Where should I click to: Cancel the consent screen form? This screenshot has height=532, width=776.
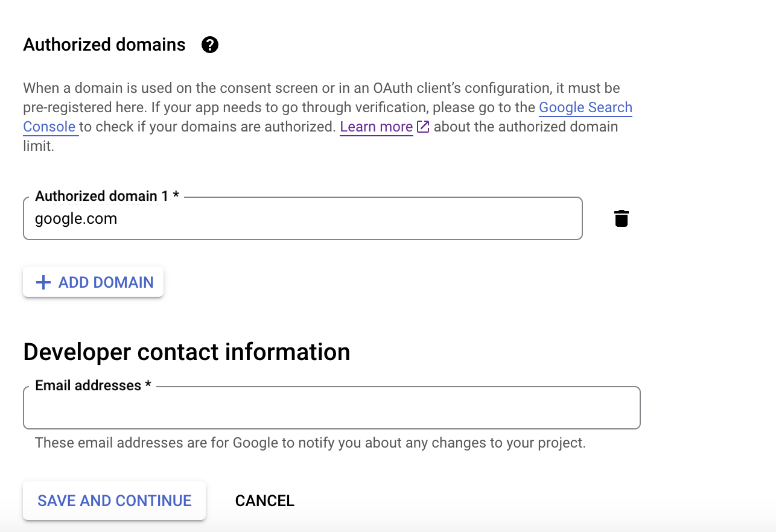265,501
